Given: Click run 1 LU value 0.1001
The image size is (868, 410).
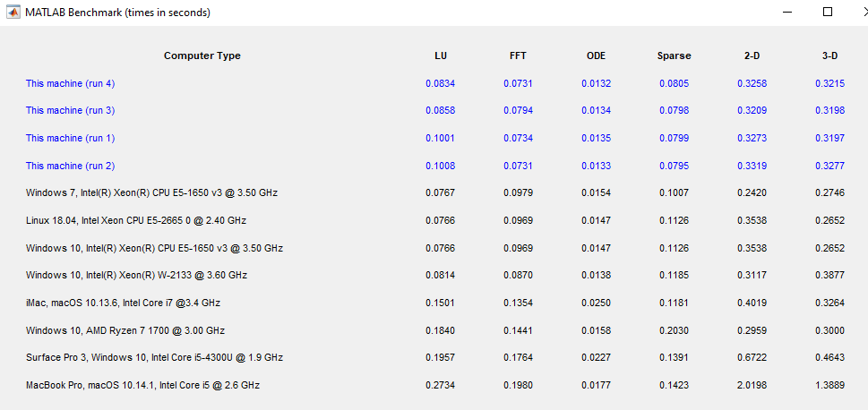Looking at the screenshot, I should tap(441, 139).
